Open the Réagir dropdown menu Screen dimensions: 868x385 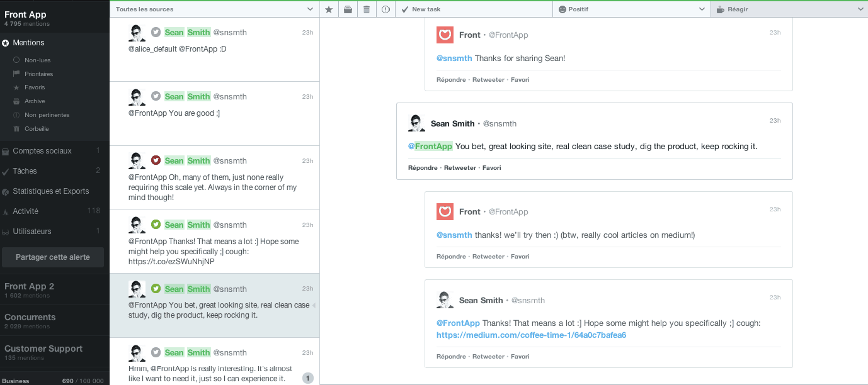(789, 9)
